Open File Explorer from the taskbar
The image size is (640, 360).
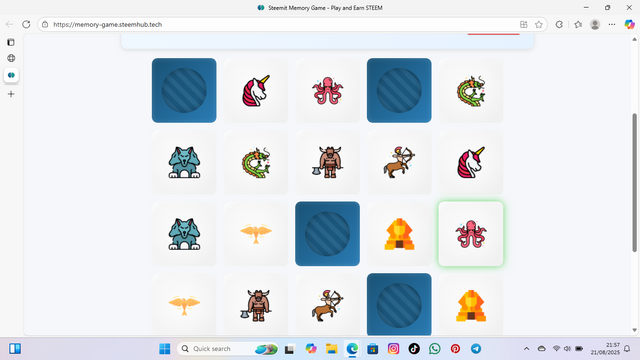(331, 349)
